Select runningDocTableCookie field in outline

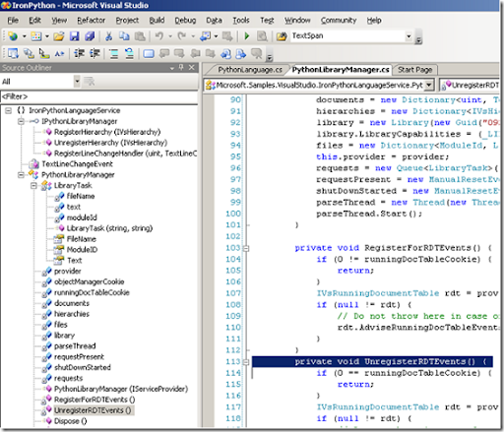(92, 292)
